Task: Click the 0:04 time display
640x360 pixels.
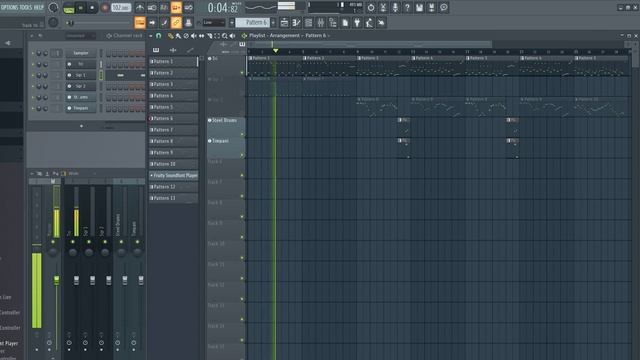Action: [223, 8]
